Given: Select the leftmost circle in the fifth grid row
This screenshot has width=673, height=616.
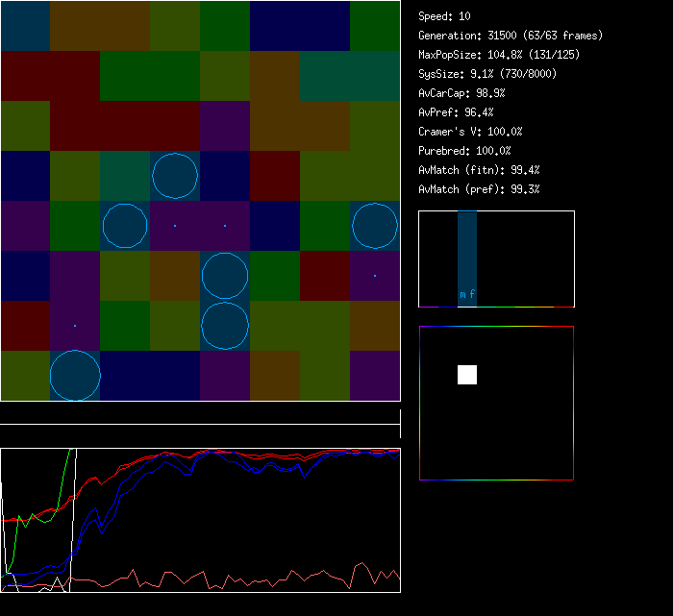Looking at the screenshot, I should (x=125, y=226).
